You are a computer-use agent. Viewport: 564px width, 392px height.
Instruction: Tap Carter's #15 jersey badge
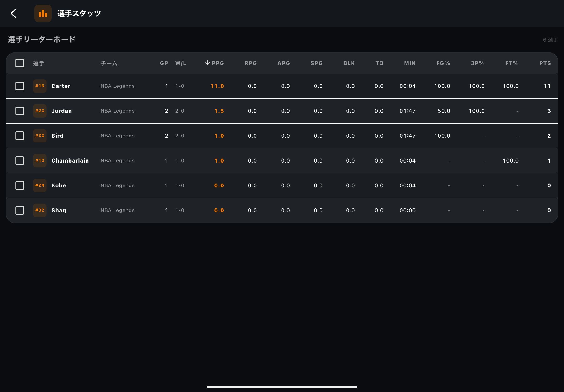point(40,86)
